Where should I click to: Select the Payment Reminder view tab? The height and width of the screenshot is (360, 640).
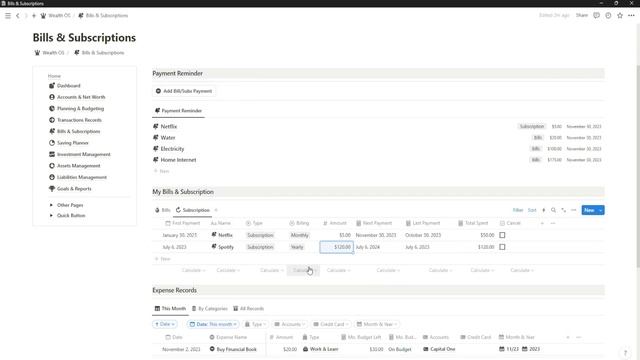pos(178,111)
